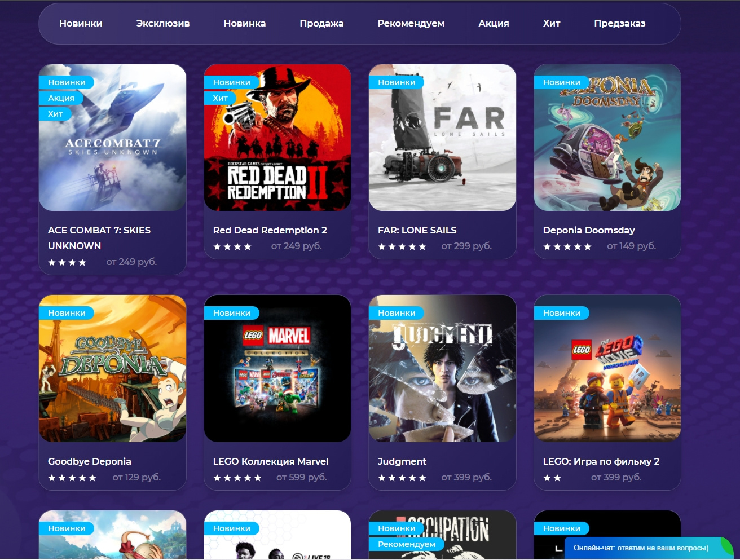Click Новинки badge on LEGO Marvel card

click(231, 313)
